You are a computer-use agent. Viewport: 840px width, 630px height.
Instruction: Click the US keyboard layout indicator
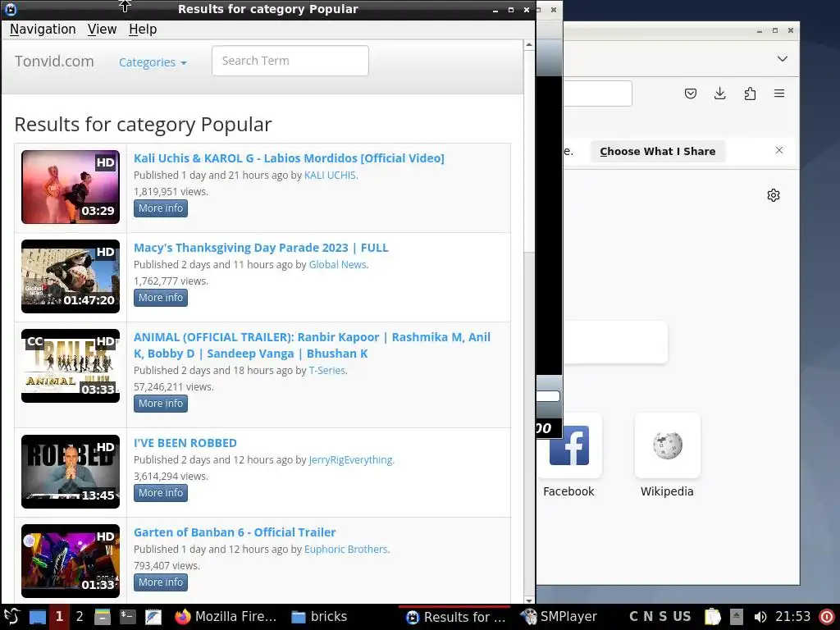pos(682,617)
